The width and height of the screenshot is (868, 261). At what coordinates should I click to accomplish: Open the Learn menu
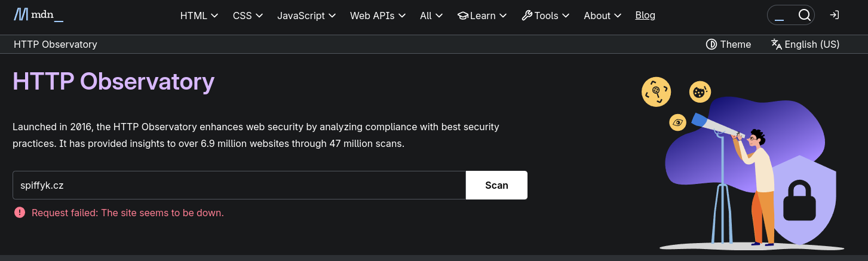[482, 16]
